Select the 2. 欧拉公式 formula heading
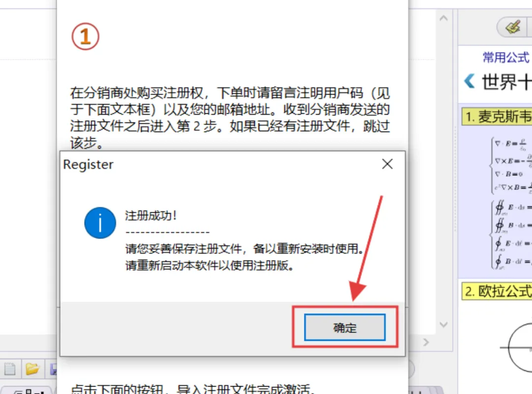Viewport: 532px width, 394px height. pos(498,292)
